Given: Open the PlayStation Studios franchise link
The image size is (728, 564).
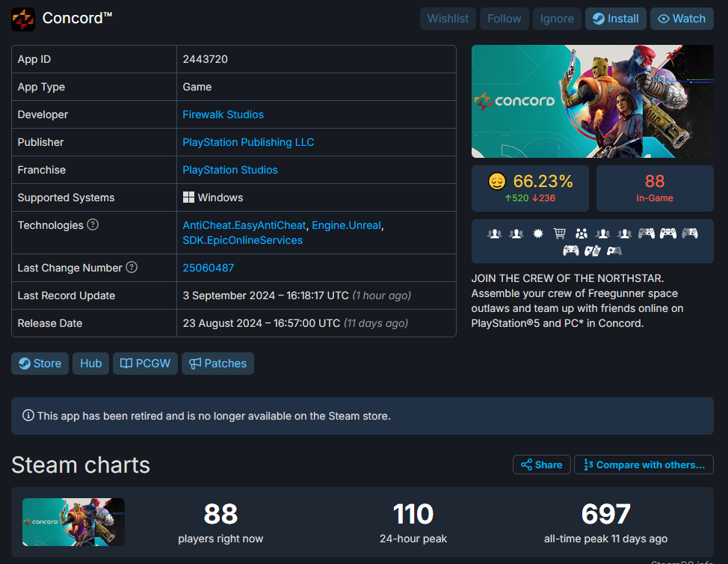Looking at the screenshot, I should tap(229, 170).
